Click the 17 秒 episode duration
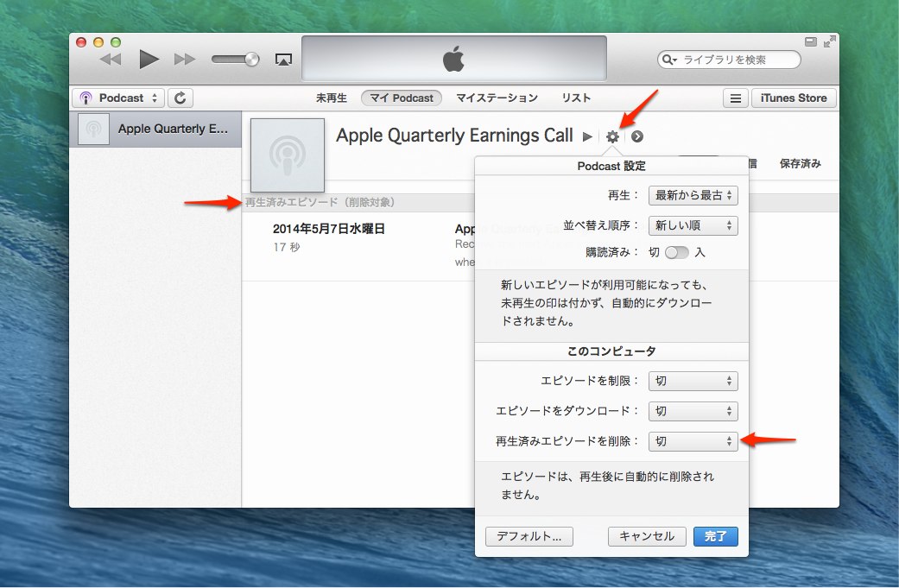The image size is (899, 588). (x=287, y=247)
